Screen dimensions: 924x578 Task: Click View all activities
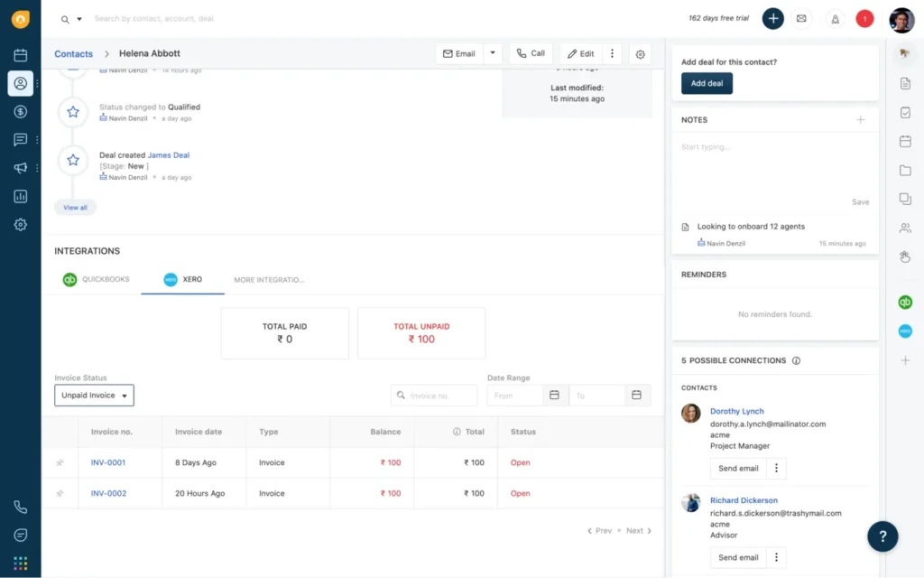click(76, 208)
